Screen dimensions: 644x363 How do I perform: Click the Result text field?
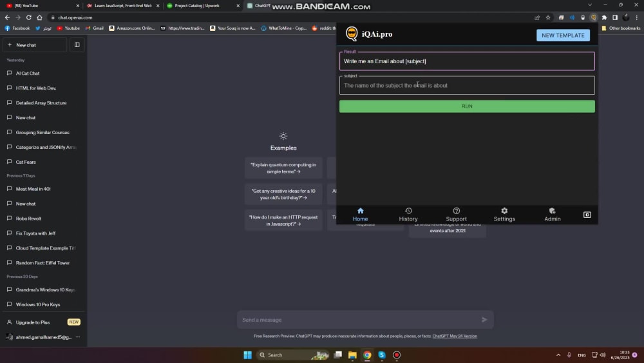(x=467, y=61)
